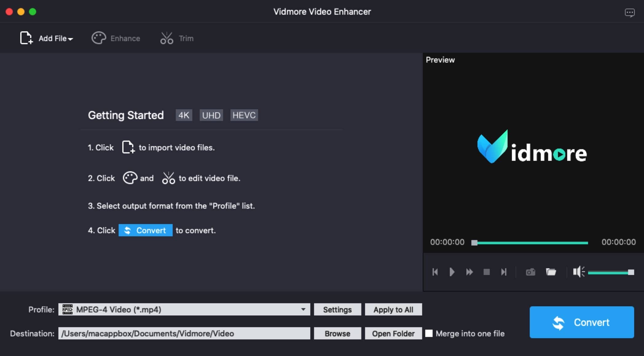This screenshot has width=644, height=356.
Task: Open the snapshot folder icon
Action: tap(551, 272)
